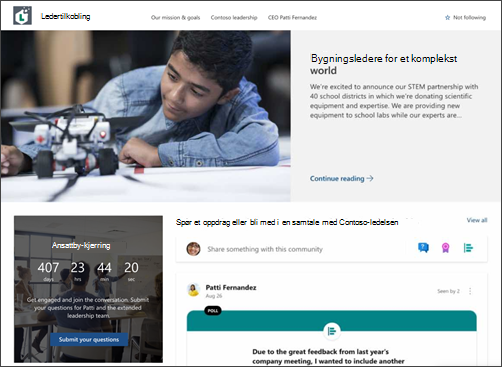Click the conversation heading Spør et oppdrag
Screen dimensions: 502x367
pos(287,222)
